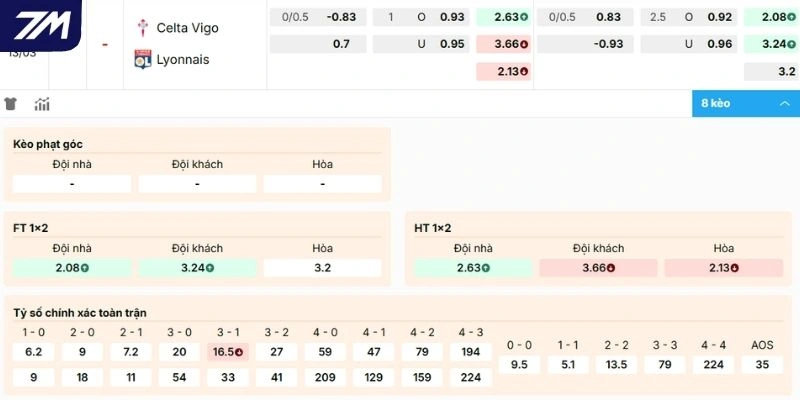Click the red down arrow beside HT 3.66
800x400 pixels.
611,268
